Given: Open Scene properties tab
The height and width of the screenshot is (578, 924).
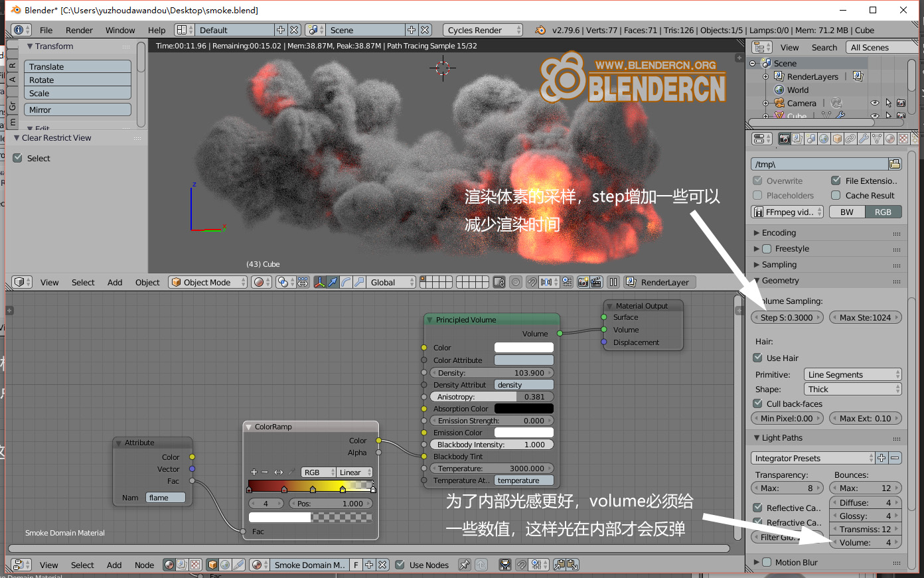Looking at the screenshot, I should point(810,139).
